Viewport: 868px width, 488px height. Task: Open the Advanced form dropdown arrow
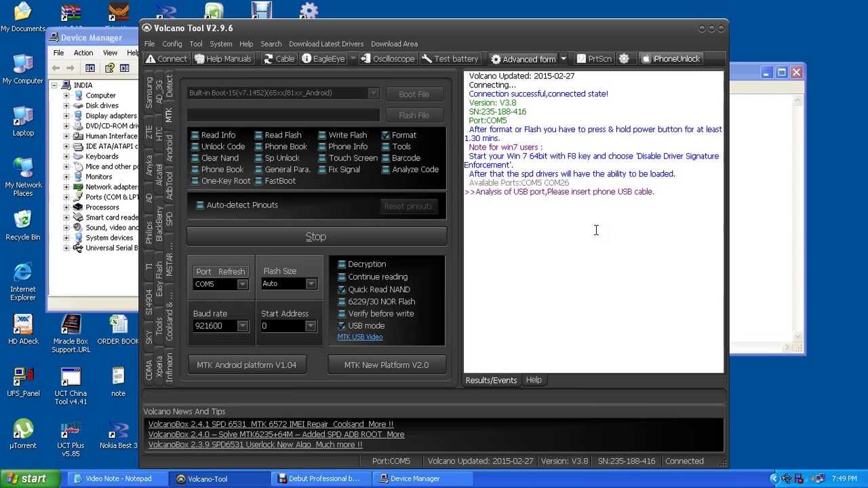pos(563,59)
